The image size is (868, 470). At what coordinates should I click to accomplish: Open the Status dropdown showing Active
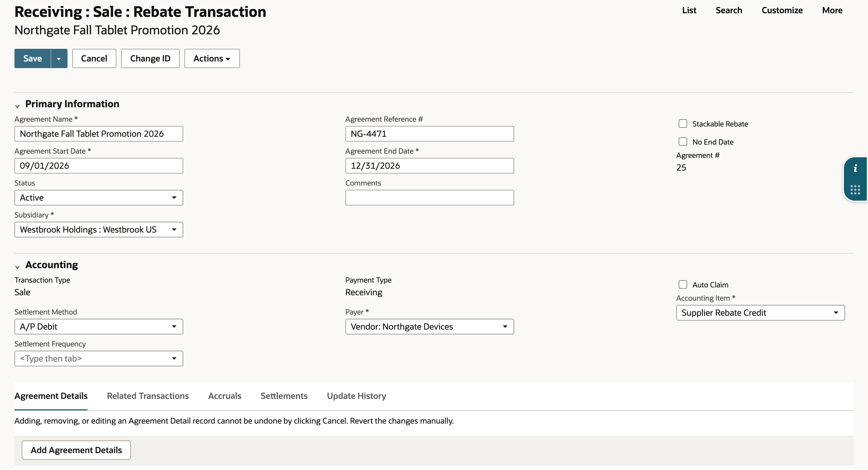click(99, 198)
